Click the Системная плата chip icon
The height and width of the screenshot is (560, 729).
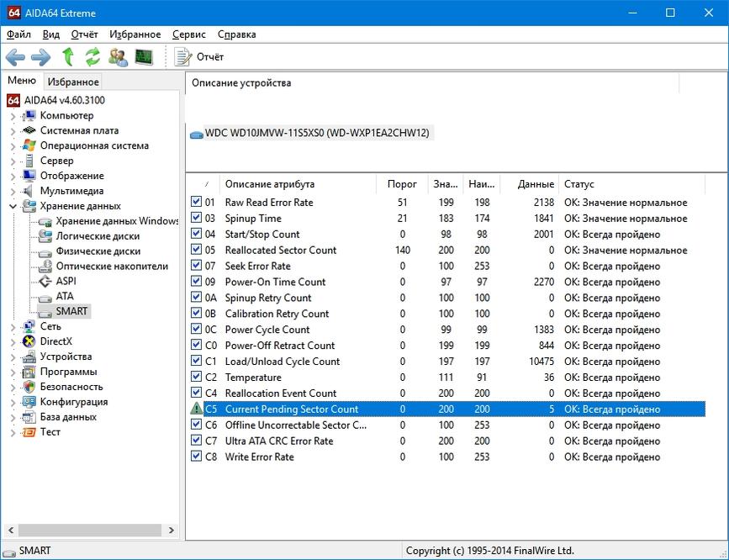point(29,130)
